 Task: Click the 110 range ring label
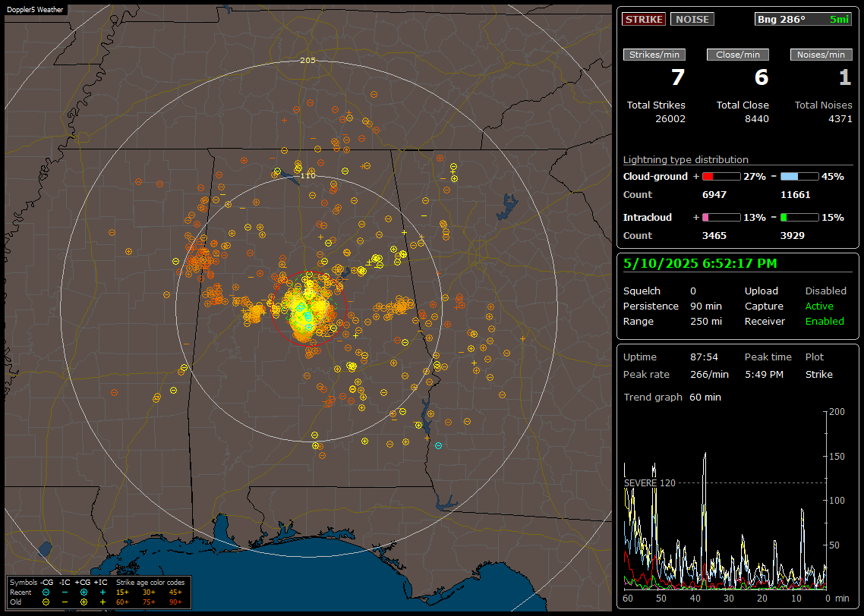pyautogui.click(x=307, y=175)
